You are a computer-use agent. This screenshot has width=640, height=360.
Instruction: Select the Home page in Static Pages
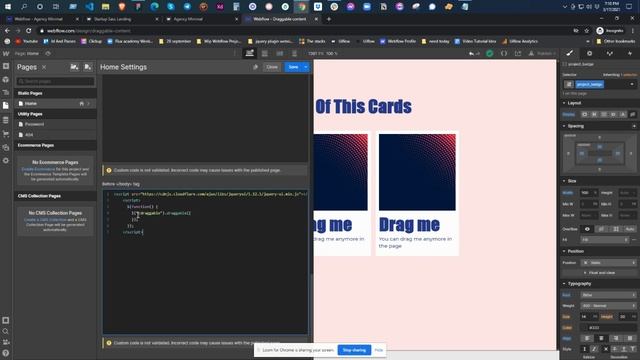point(55,104)
